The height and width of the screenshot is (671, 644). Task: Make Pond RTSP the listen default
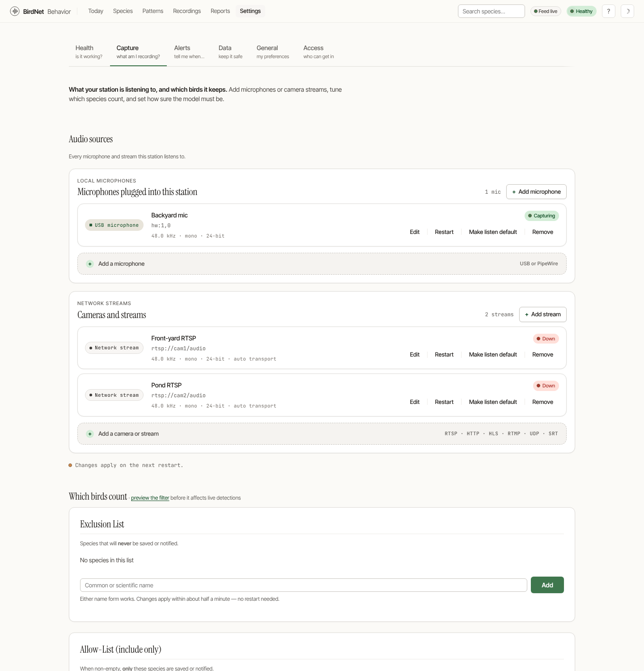pyautogui.click(x=493, y=402)
